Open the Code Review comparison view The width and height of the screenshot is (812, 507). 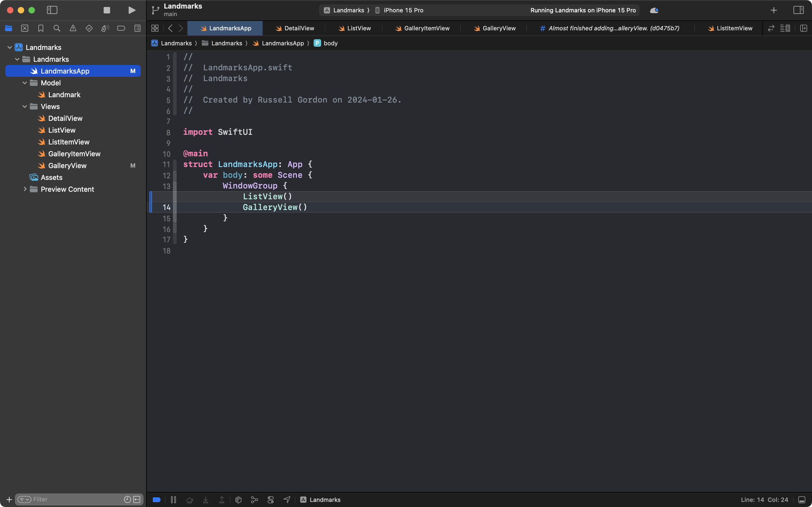[x=771, y=28]
